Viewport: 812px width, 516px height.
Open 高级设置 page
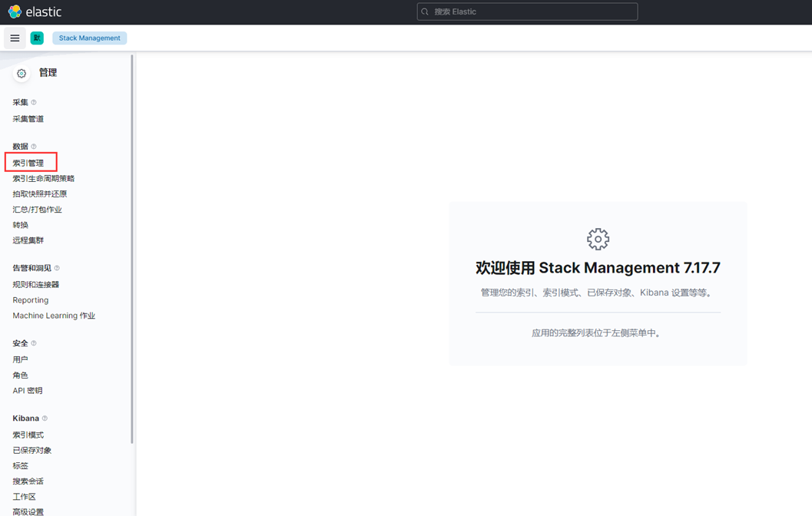28,512
